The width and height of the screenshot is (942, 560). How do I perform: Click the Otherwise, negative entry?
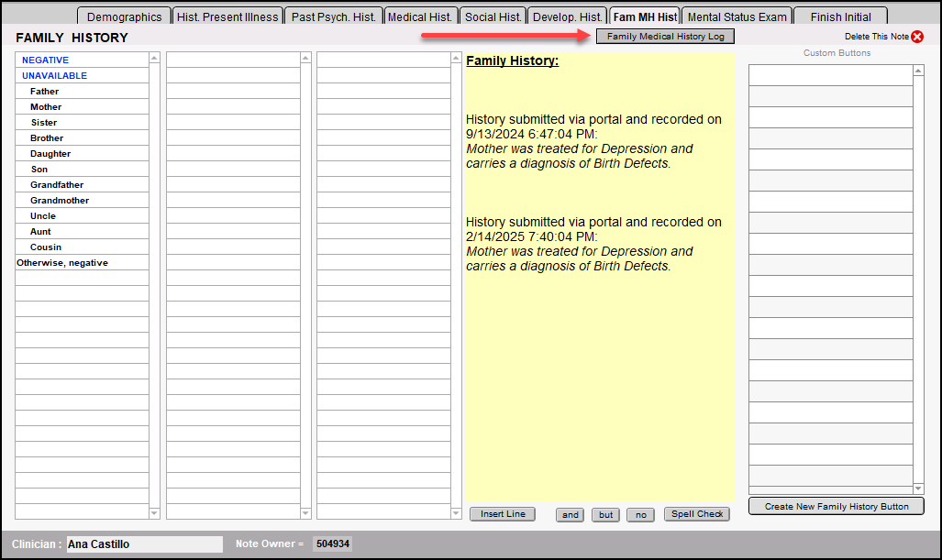62,263
